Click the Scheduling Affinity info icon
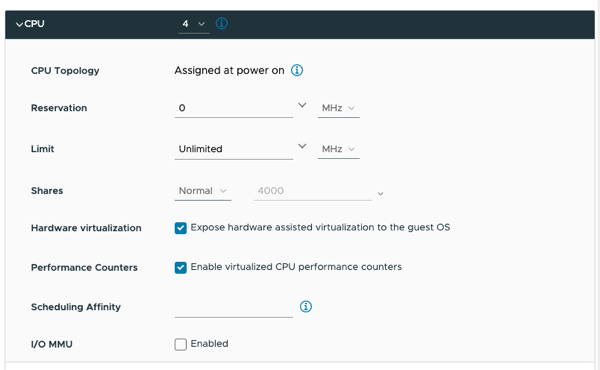 [x=306, y=306]
